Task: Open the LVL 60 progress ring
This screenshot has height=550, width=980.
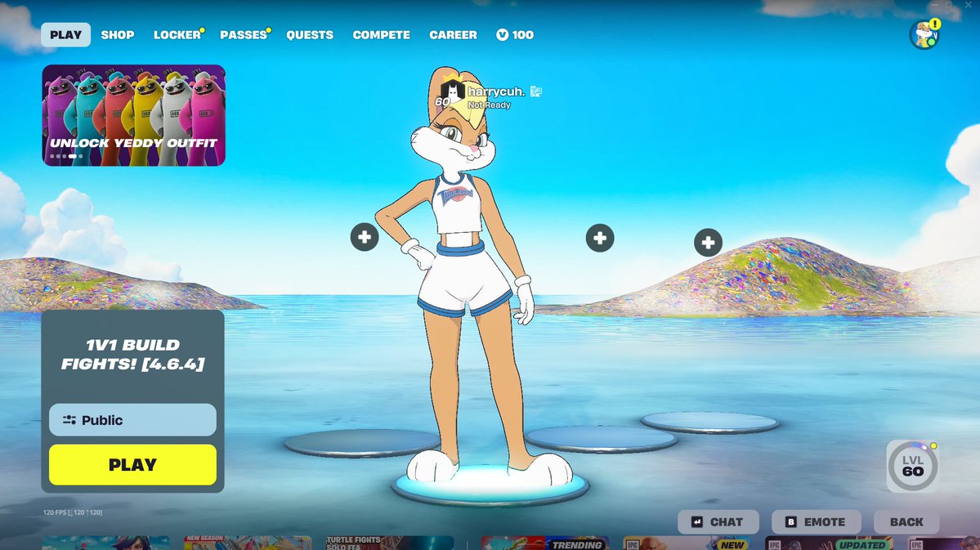Action: [x=912, y=467]
